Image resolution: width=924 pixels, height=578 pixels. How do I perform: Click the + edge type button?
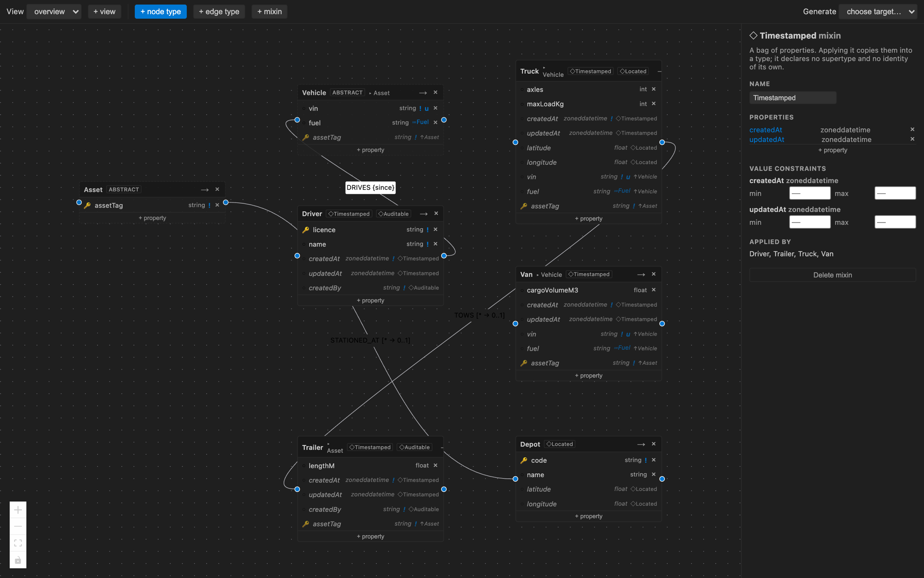219,12
